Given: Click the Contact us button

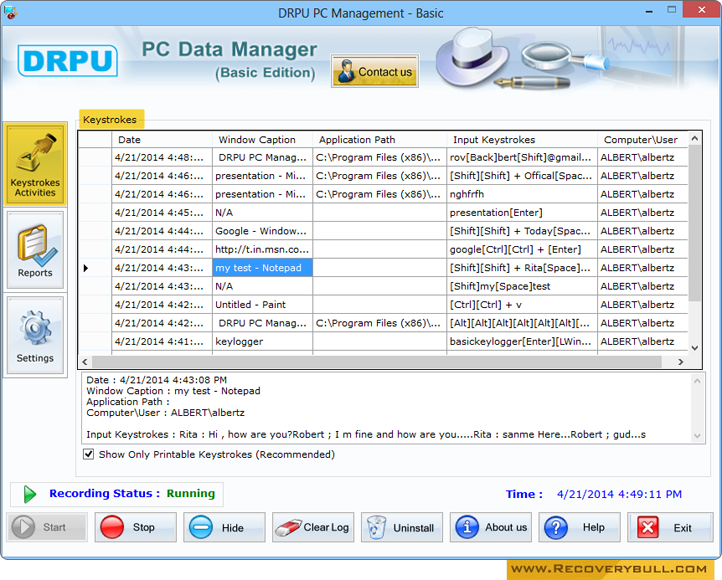Looking at the screenshot, I should (375, 71).
